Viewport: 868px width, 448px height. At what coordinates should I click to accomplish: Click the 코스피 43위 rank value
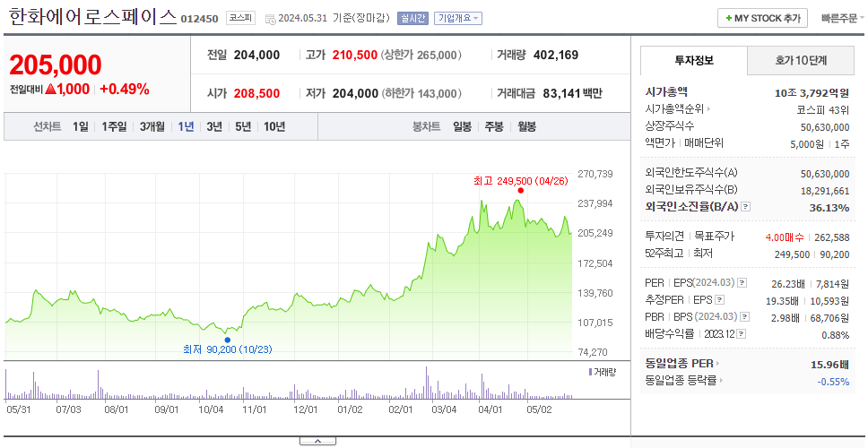(x=822, y=109)
